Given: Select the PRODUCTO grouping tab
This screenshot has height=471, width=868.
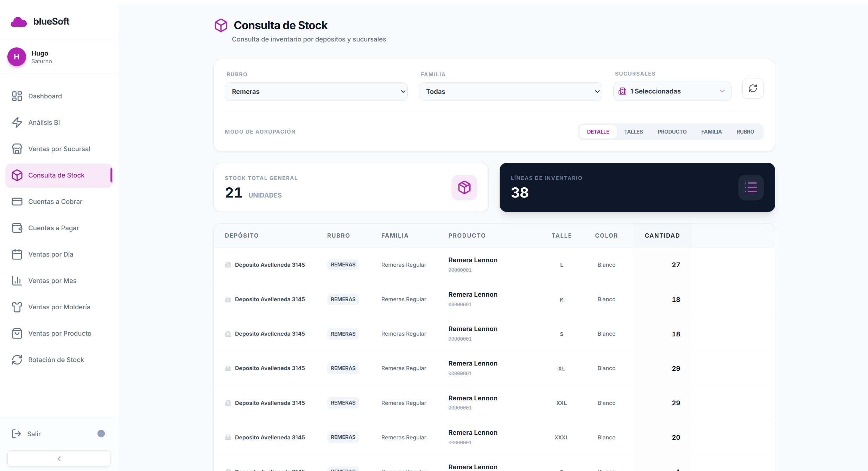Looking at the screenshot, I should [x=672, y=131].
